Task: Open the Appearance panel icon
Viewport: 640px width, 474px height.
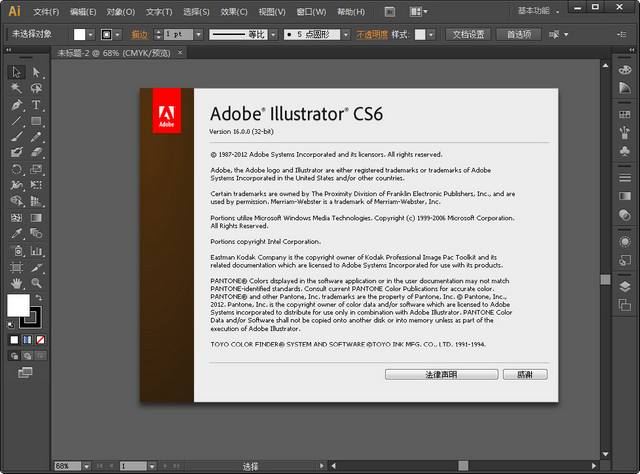Action: 624,242
